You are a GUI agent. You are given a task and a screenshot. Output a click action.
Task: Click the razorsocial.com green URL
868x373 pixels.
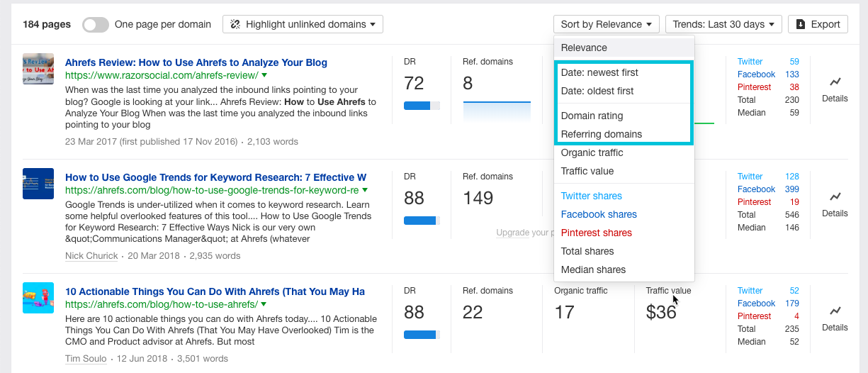(162, 75)
